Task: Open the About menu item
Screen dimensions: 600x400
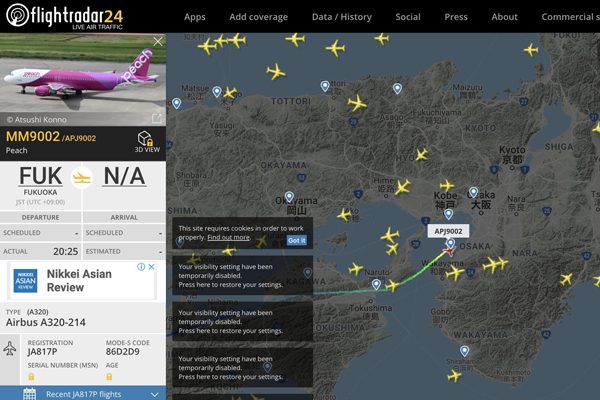Action: (504, 17)
